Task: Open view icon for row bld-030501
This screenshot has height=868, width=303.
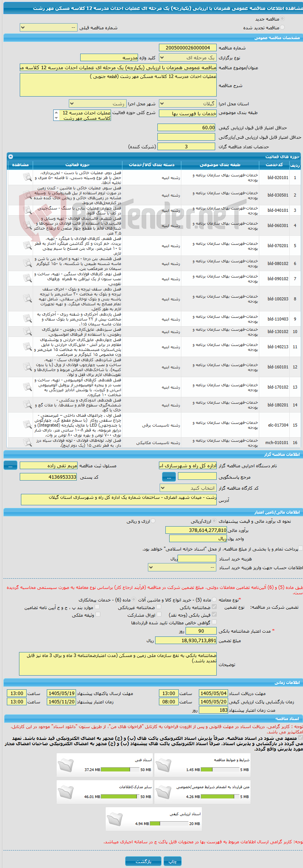Action: tap(27, 195)
